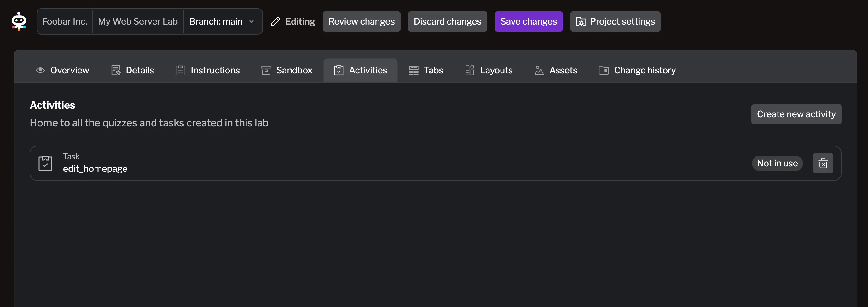Click Review changes
The width and height of the screenshot is (868, 307).
(x=361, y=21)
